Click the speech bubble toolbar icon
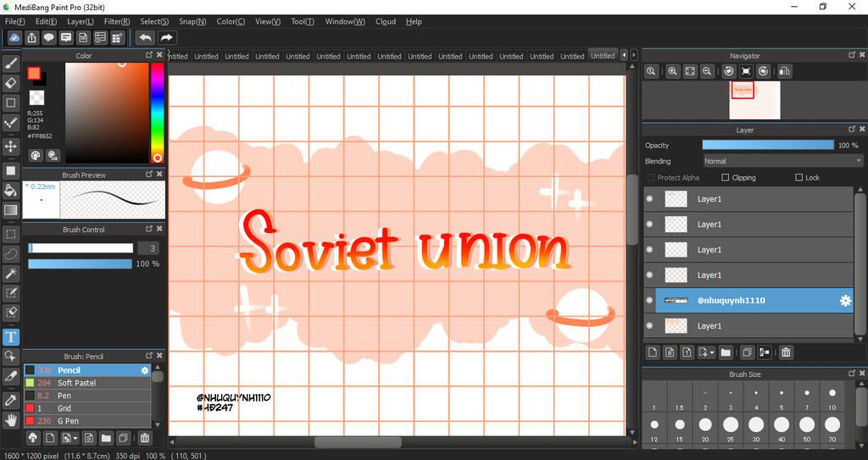868x460 pixels. click(48, 37)
